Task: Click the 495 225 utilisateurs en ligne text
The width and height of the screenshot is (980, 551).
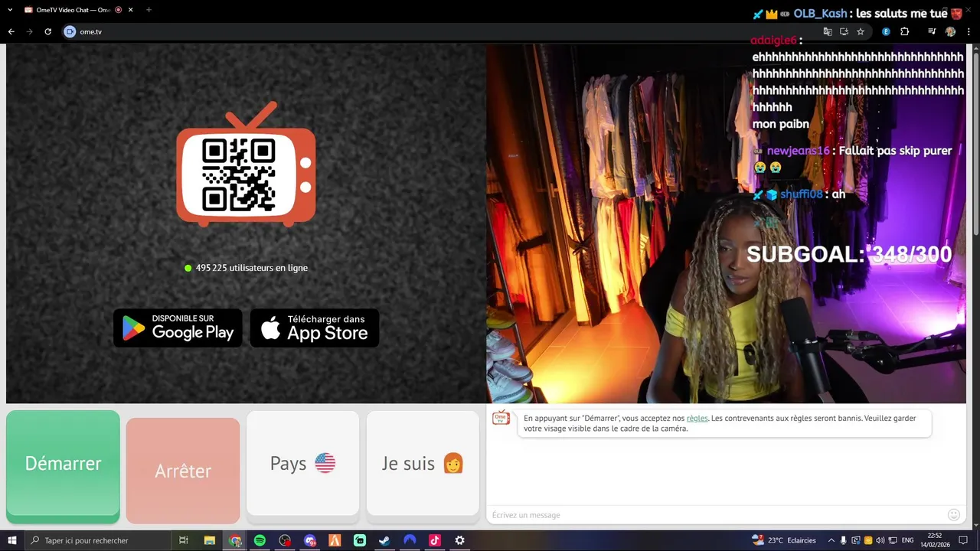Action: click(x=246, y=268)
